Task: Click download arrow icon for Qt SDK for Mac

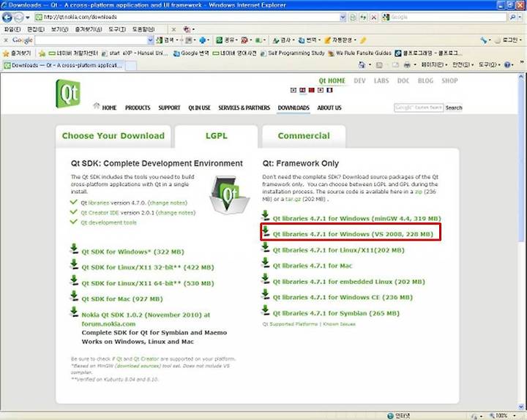Action: pos(74,296)
